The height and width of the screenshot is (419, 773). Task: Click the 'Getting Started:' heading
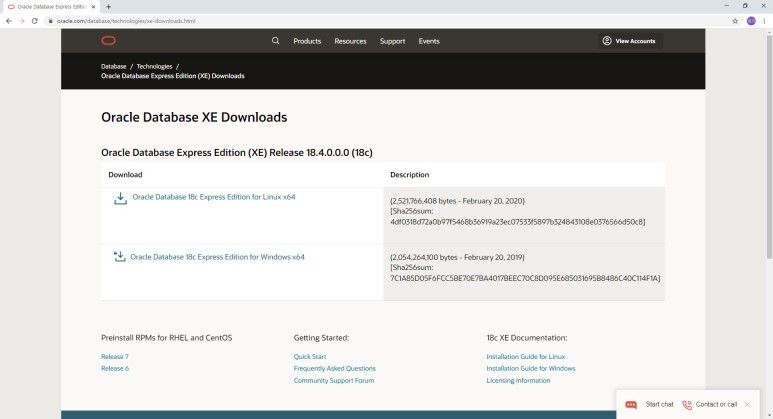tap(321, 338)
